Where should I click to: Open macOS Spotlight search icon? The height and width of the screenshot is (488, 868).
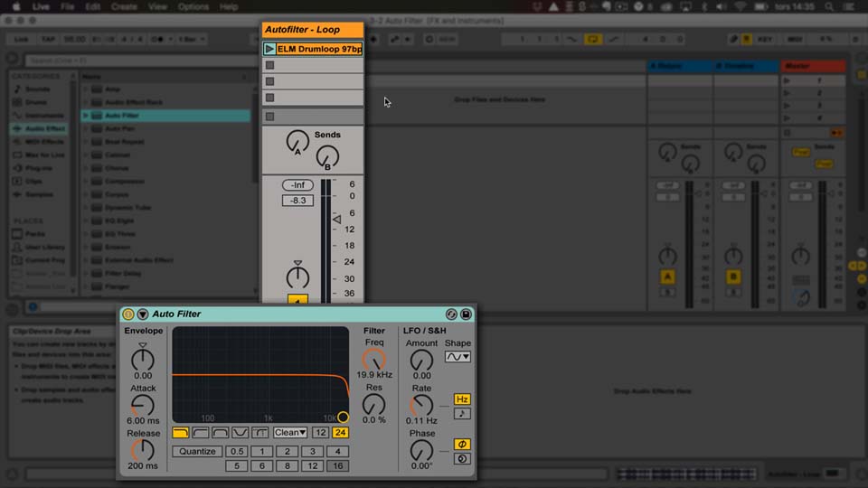click(x=829, y=6)
